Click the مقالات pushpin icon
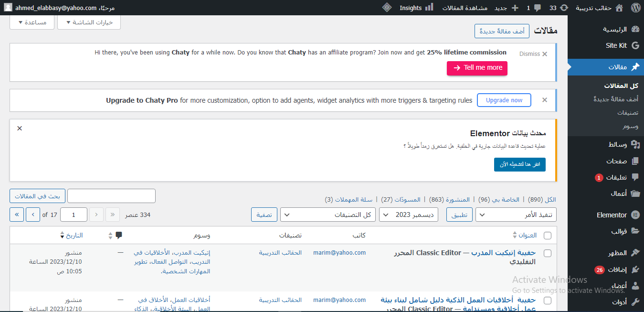The width and height of the screenshot is (644, 312). 635,67
